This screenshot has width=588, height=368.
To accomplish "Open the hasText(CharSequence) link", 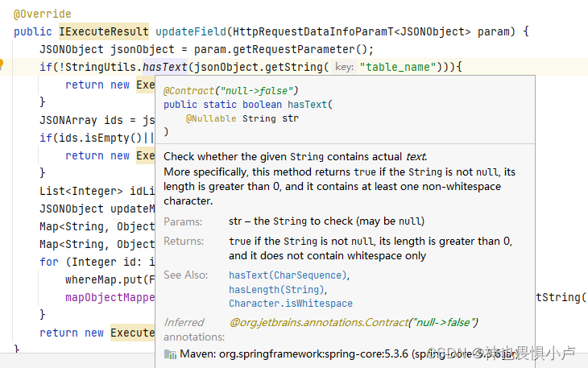I will point(288,275).
